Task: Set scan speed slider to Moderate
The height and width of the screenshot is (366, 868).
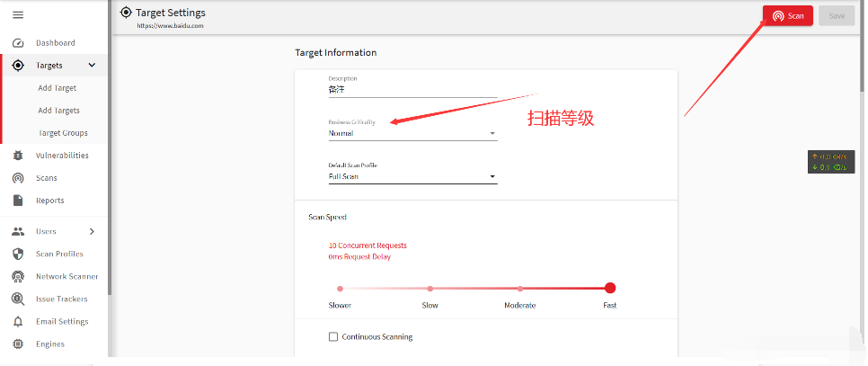Action: (520, 289)
